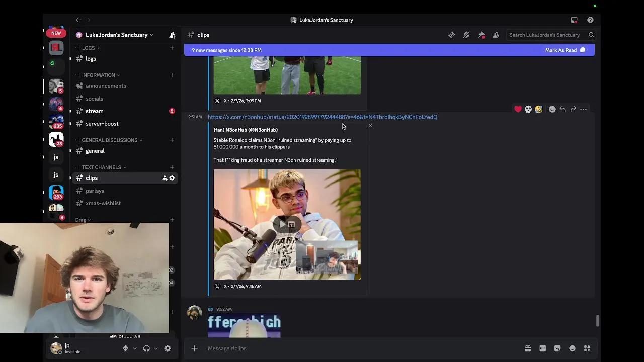Go back using the navigation arrow
The image size is (644, 362).
[78, 20]
